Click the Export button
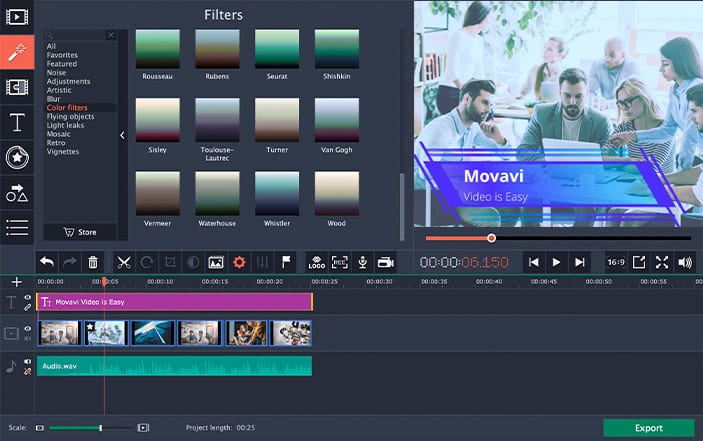Viewport: 703px width, 441px height. pos(648,428)
